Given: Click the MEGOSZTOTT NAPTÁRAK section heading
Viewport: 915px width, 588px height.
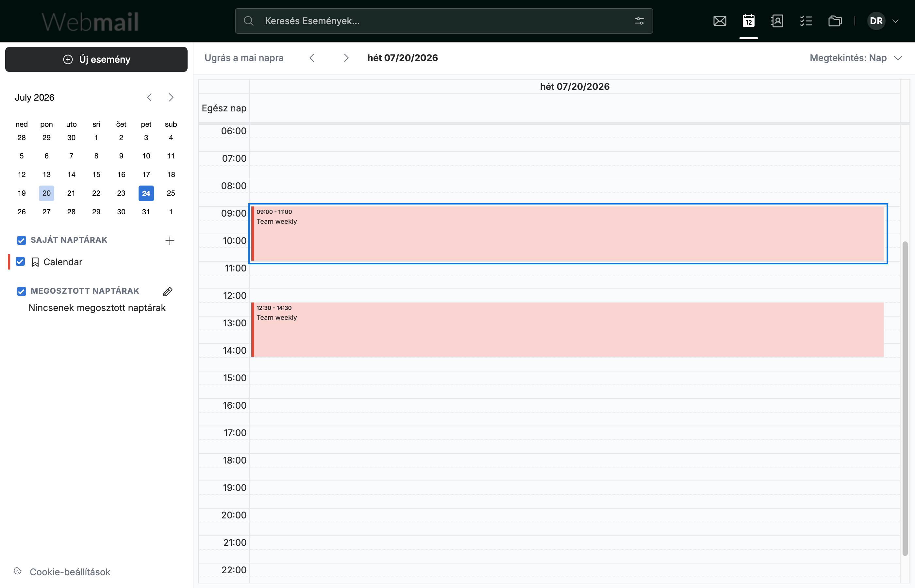Looking at the screenshot, I should [x=85, y=291].
